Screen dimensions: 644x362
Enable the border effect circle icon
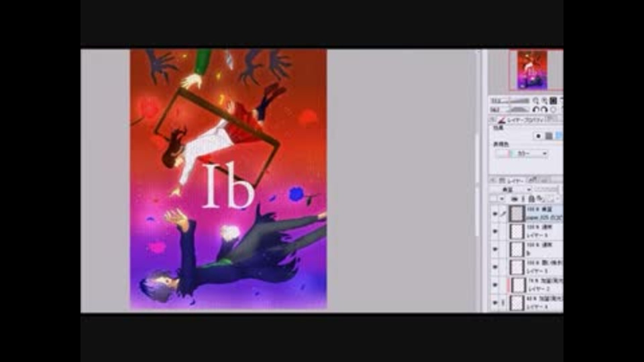(539, 136)
